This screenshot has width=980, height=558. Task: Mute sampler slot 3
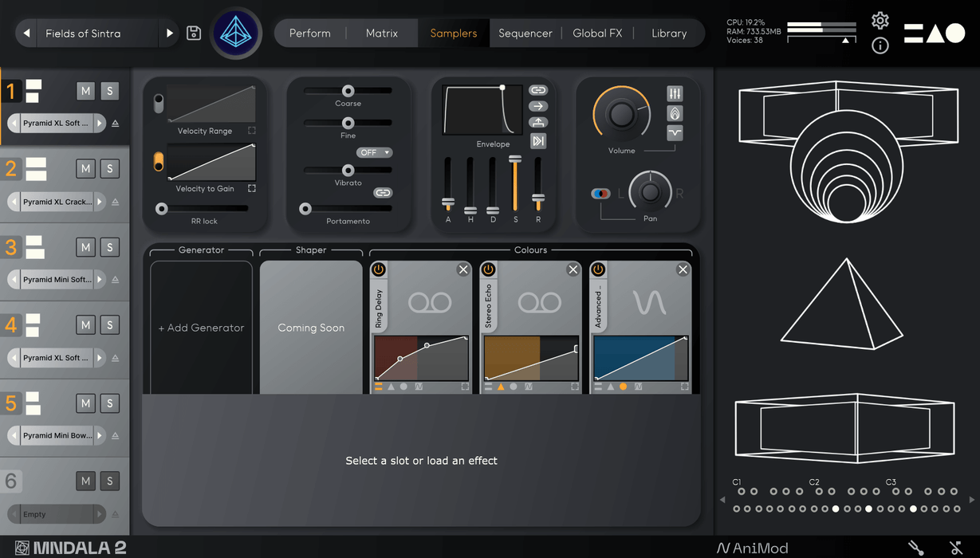coord(85,247)
